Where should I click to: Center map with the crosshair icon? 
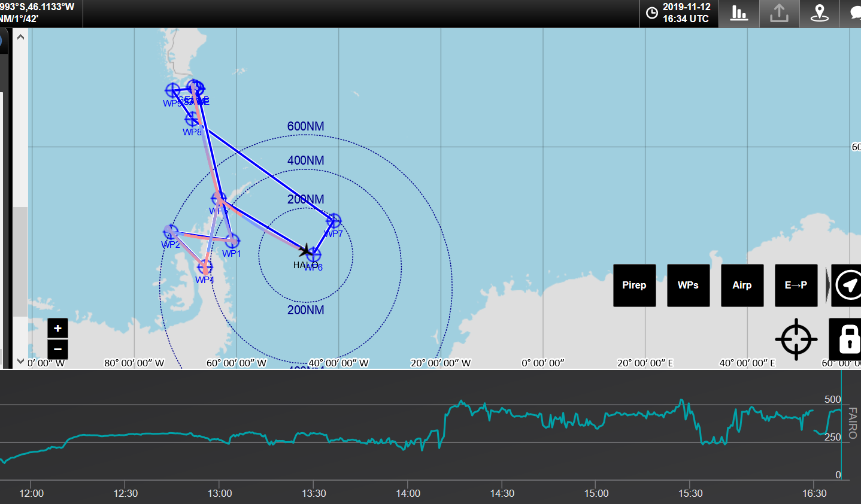point(796,339)
